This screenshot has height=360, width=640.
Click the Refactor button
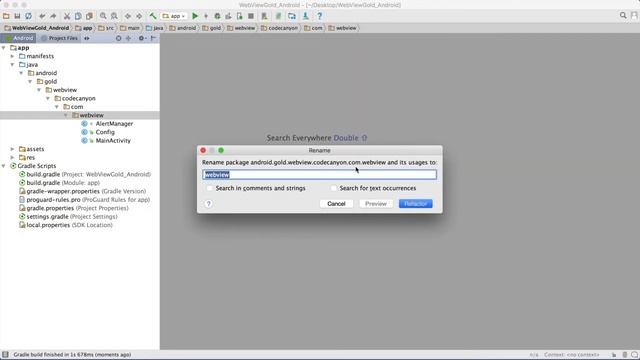[x=416, y=204]
